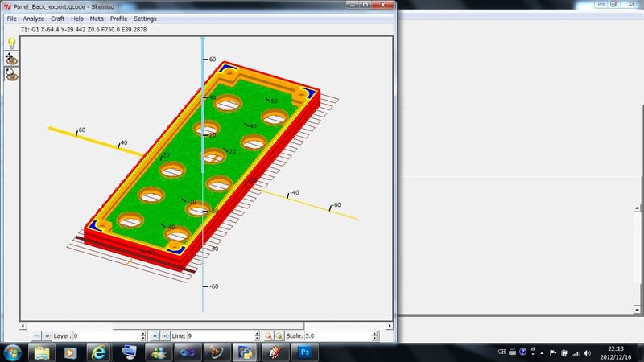Screen dimensions: 644x362
Task: Click the power battery tray icon
Action: (564, 352)
